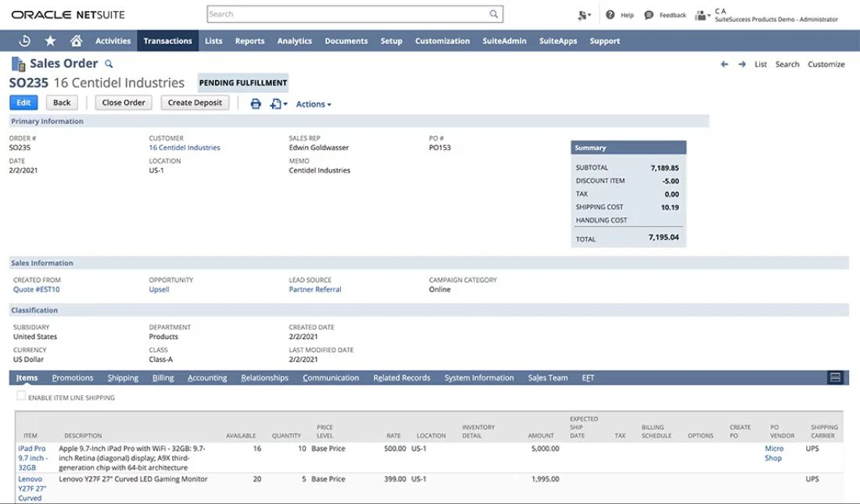Open the Shortcuts star icon
Image resolution: width=860 pixels, height=504 pixels.
pyautogui.click(x=51, y=41)
